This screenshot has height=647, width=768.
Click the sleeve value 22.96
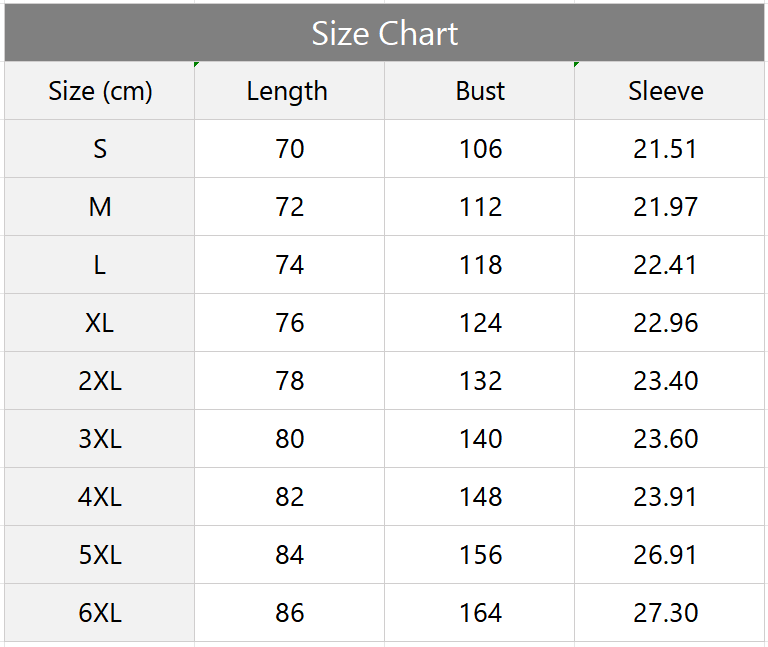[x=669, y=323]
